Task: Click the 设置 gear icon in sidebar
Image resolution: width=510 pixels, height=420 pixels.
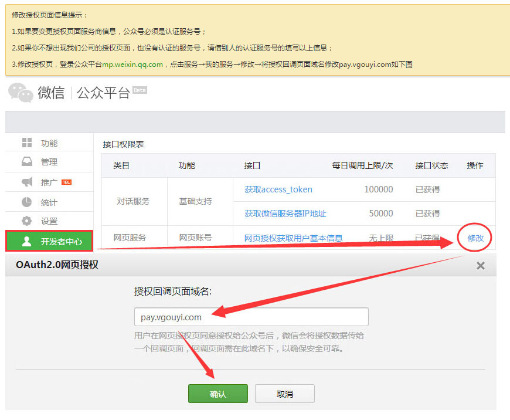Action: [27, 221]
